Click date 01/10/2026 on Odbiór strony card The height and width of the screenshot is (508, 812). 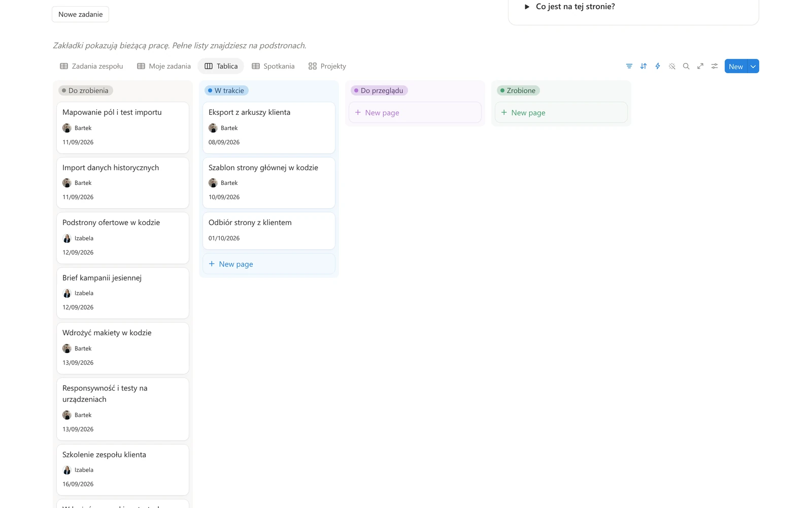[x=224, y=238]
